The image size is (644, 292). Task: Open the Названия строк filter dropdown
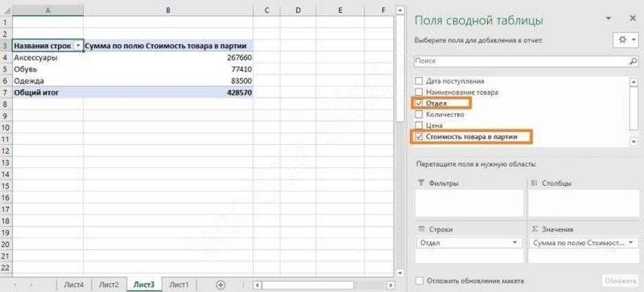78,45
